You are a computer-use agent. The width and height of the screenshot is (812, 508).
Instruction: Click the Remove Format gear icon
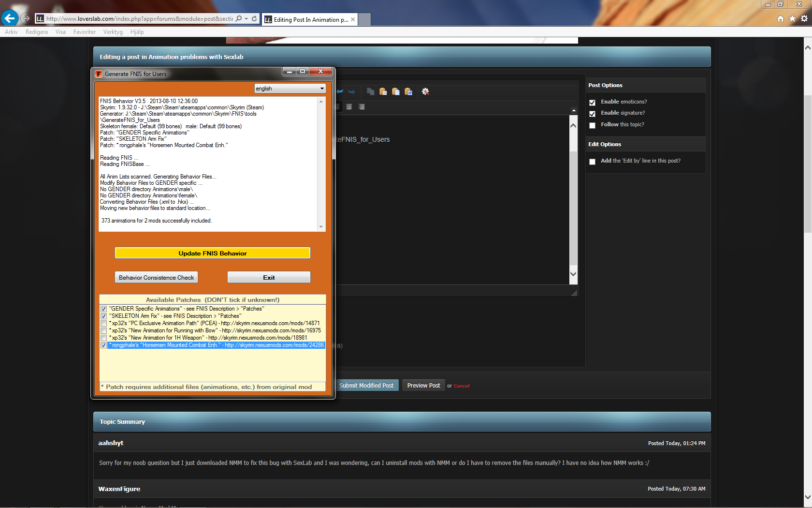(x=425, y=91)
